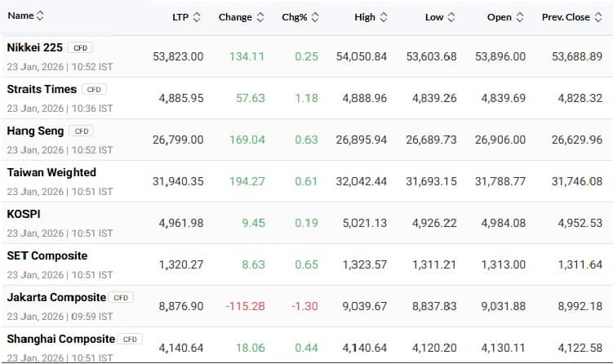Viewport: 613px width, 364px height.
Task: Select Jakarta Composite LTP 8,876.90
Action: coord(181,306)
